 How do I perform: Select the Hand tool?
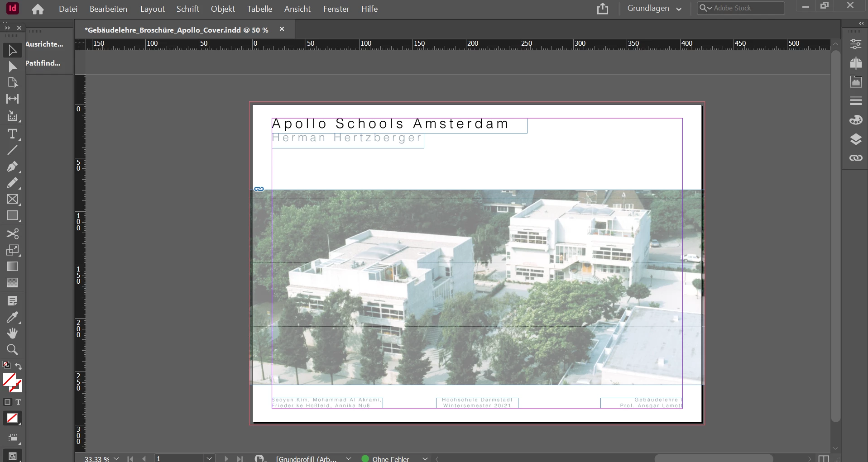point(12,333)
